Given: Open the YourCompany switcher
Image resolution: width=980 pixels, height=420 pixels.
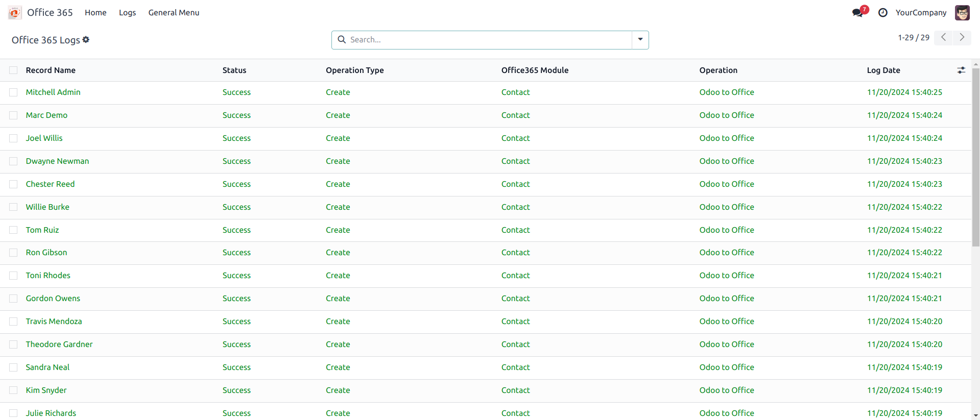Looking at the screenshot, I should 921,13.
